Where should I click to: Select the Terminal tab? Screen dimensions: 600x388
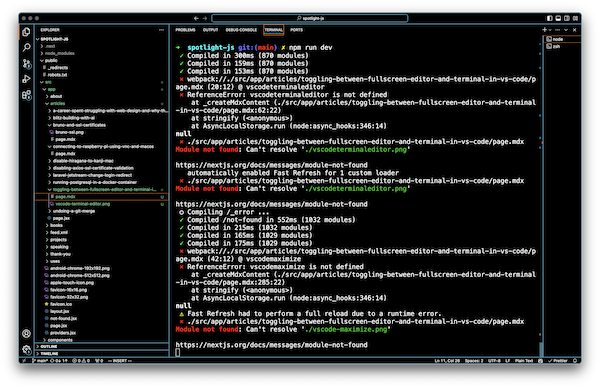pos(274,30)
